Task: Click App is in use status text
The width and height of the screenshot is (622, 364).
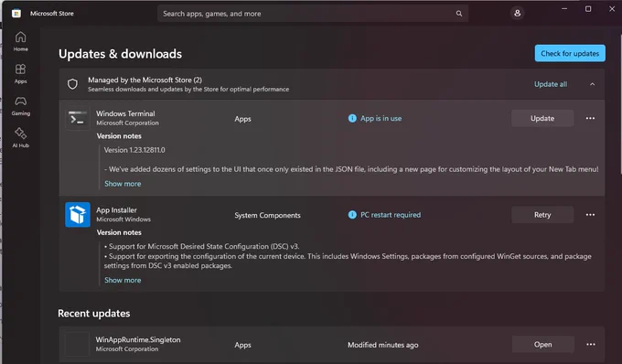Action: (381, 118)
